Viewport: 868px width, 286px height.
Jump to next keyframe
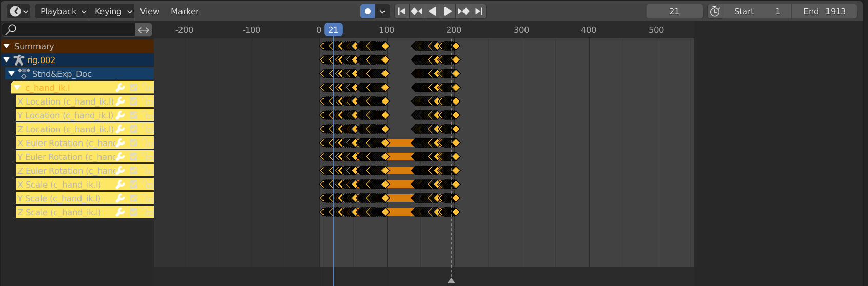[463, 11]
